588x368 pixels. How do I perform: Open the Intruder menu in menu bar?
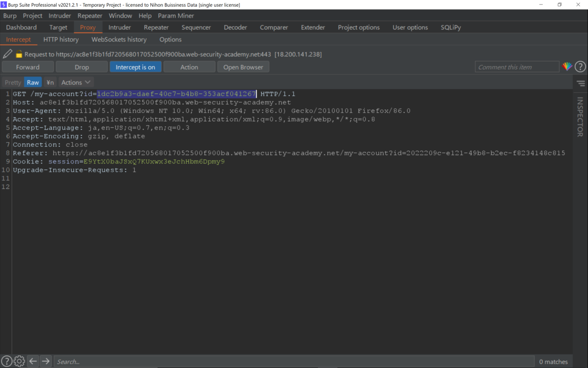[x=60, y=16]
